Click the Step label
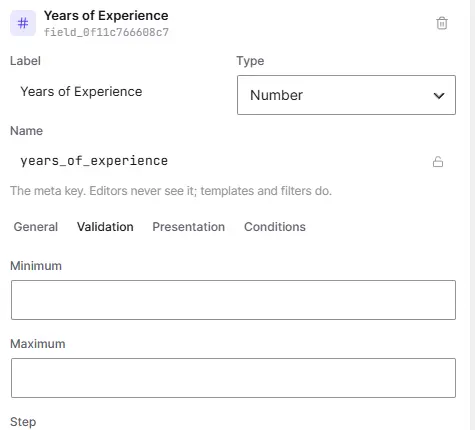This screenshot has height=430, width=475. pos(23,422)
